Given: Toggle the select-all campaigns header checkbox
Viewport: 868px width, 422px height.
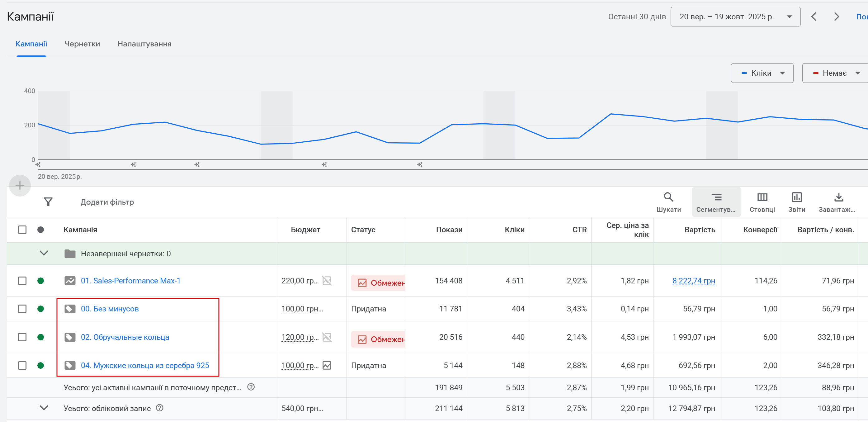Looking at the screenshot, I should coord(22,230).
